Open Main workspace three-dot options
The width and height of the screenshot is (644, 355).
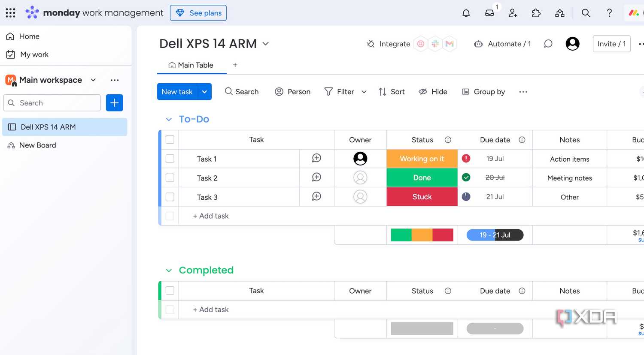[x=115, y=80]
